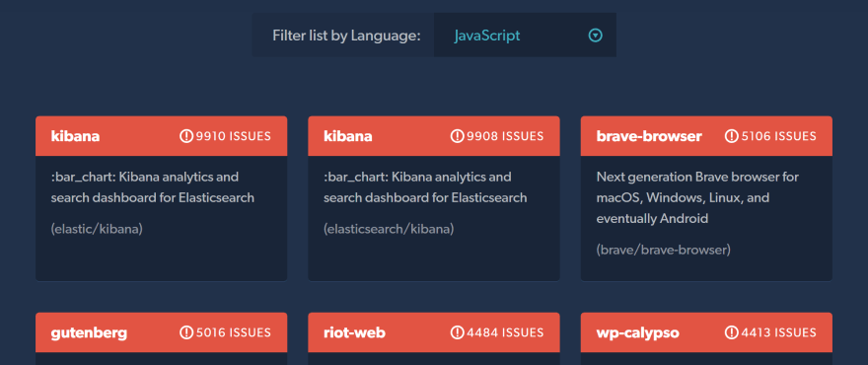Click the 5016 issues alert icon
The image size is (868, 365).
186,332
